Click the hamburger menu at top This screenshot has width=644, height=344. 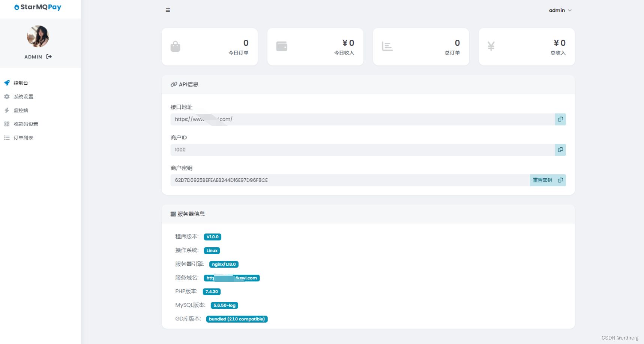pyautogui.click(x=168, y=10)
